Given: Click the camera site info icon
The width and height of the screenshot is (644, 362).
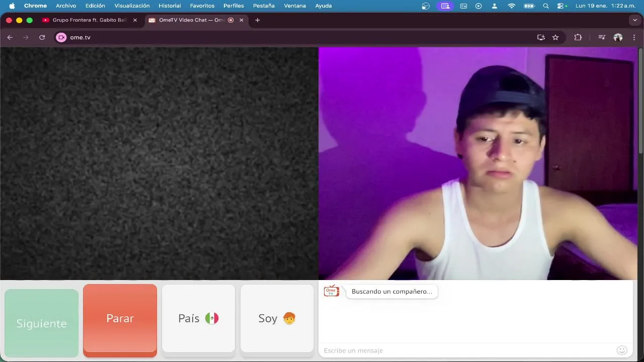Looking at the screenshot, I should (61, 37).
